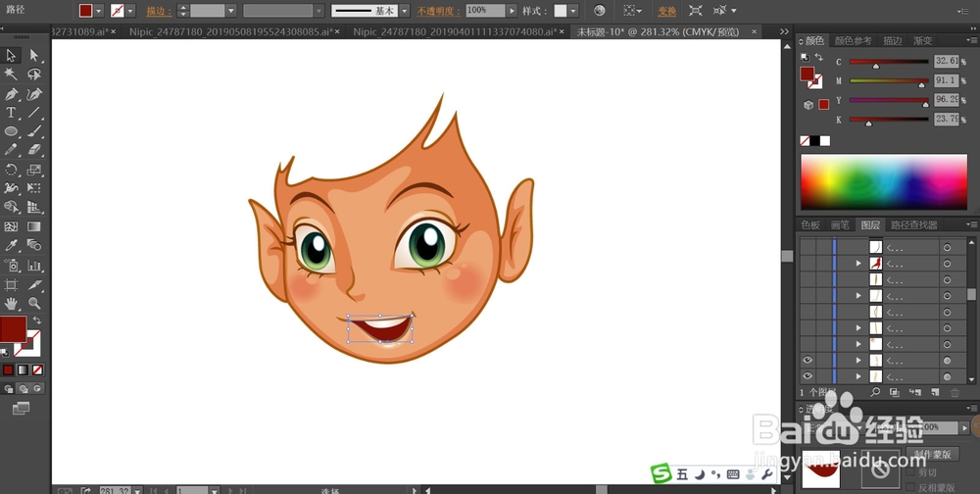Select the Gradient tool
980x494 pixels.
(33, 226)
